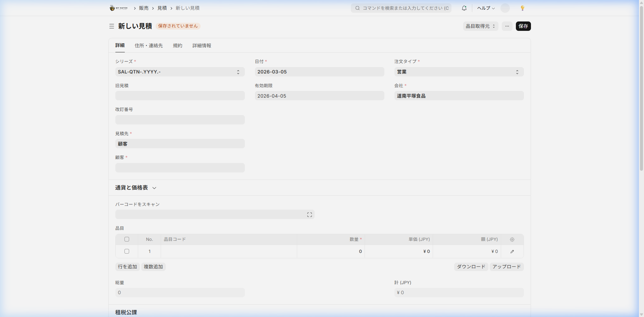Viewport: 644px width, 317px height.
Task: Switch to the 住所・連絡先 tab
Action: (149, 46)
